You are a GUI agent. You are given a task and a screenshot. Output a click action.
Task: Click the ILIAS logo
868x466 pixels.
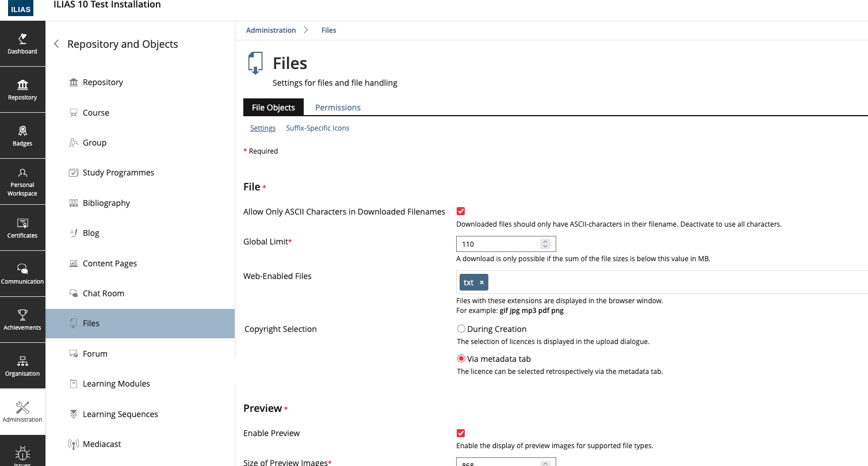21,8
